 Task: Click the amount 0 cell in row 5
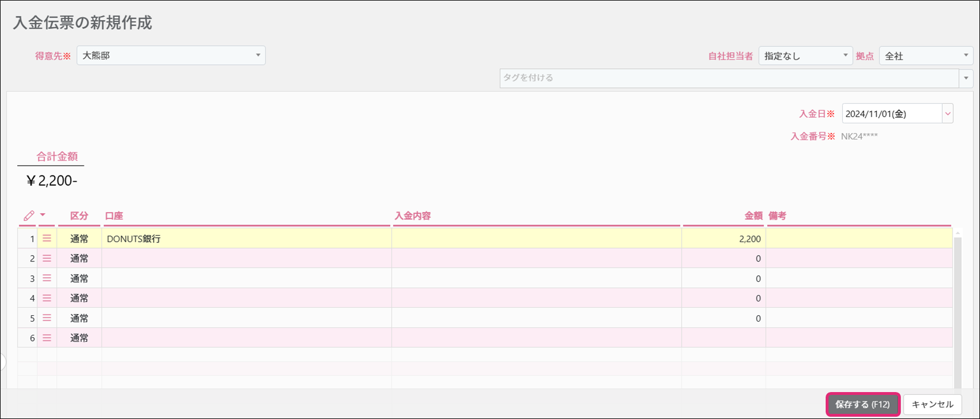point(724,318)
